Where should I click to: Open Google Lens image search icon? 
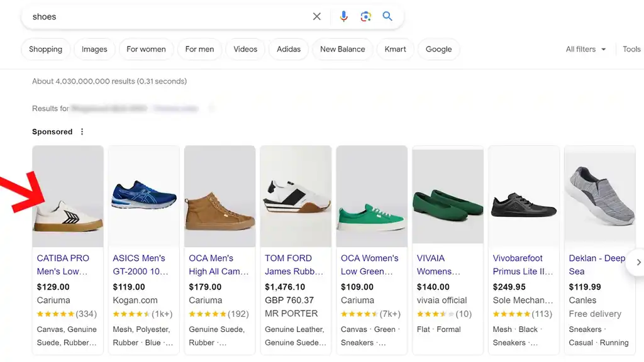(365, 16)
